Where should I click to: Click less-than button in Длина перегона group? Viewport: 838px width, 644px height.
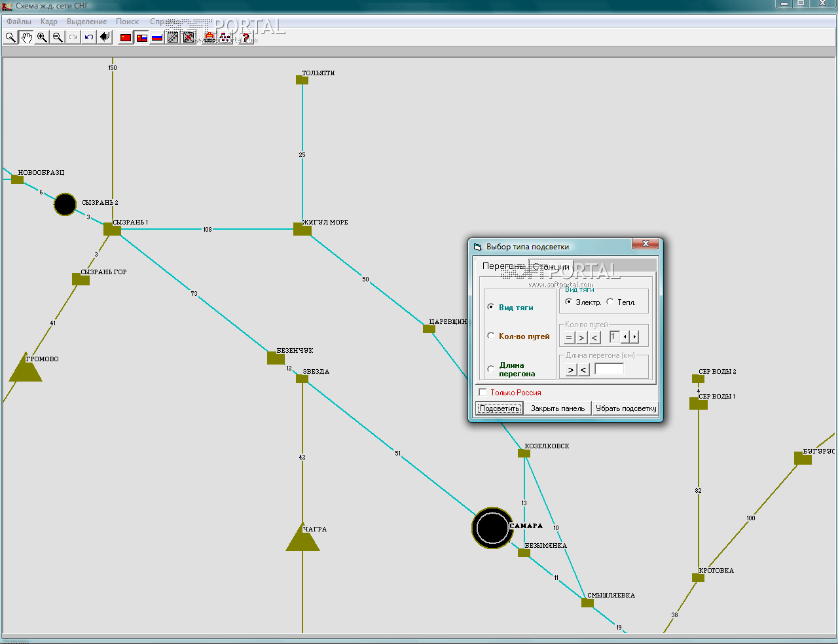coord(583,370)
